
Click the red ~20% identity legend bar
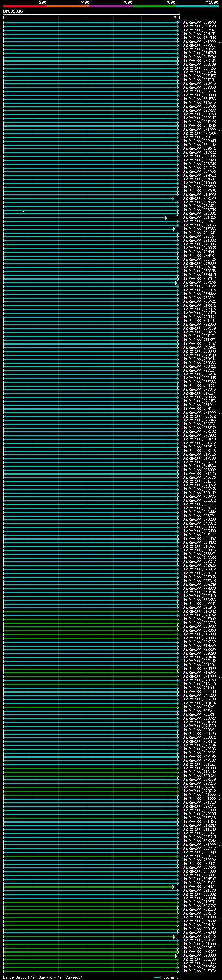(x=25, y=6)
